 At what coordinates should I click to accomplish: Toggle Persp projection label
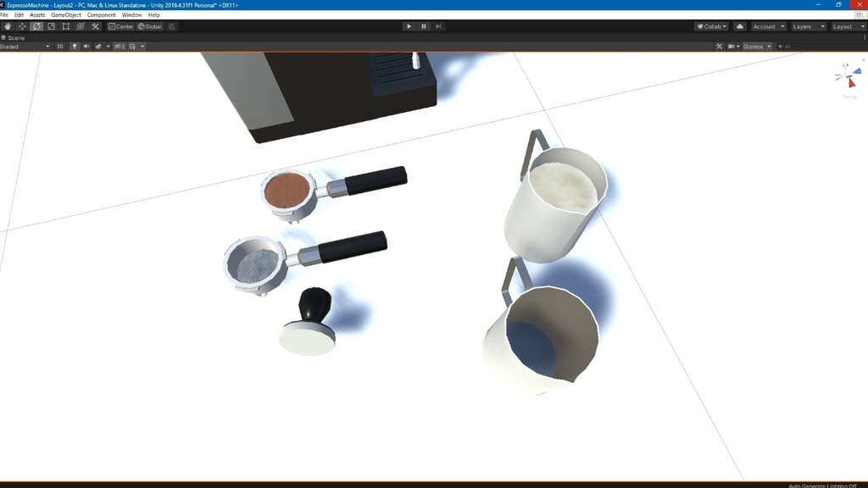click(849, 97)
